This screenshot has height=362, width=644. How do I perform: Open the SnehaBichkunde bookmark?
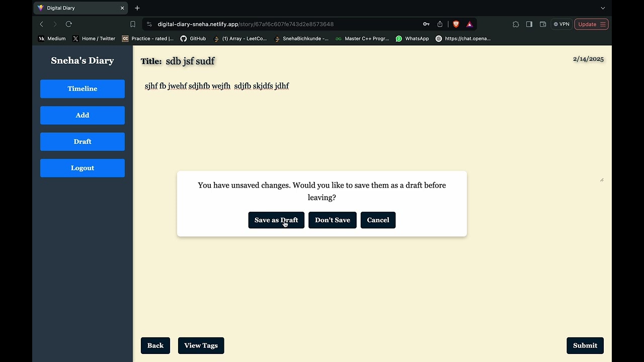click(301, 39)
